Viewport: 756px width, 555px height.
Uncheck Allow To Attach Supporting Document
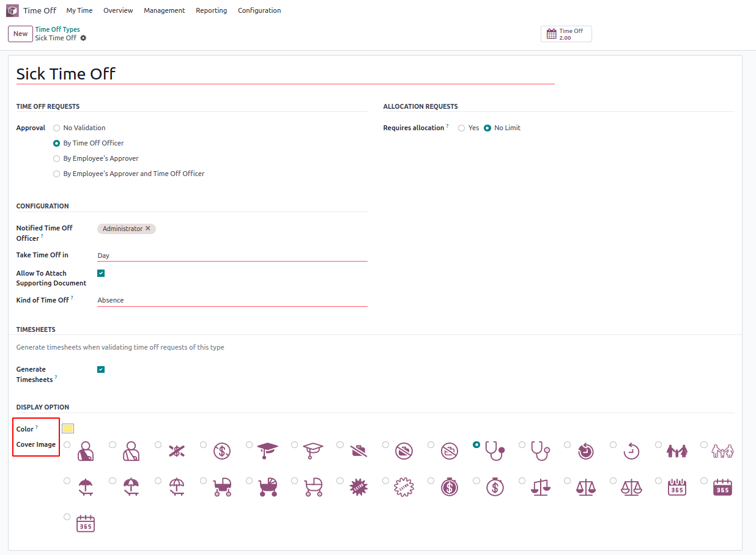coord(101,273)
